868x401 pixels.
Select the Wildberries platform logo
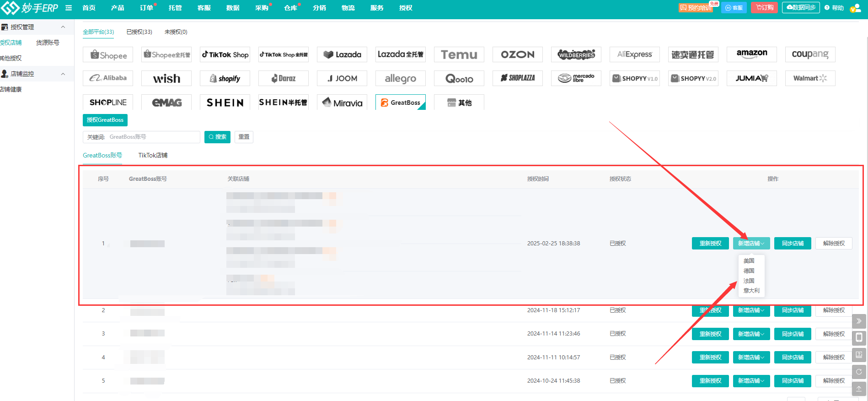tap(576, 54)
